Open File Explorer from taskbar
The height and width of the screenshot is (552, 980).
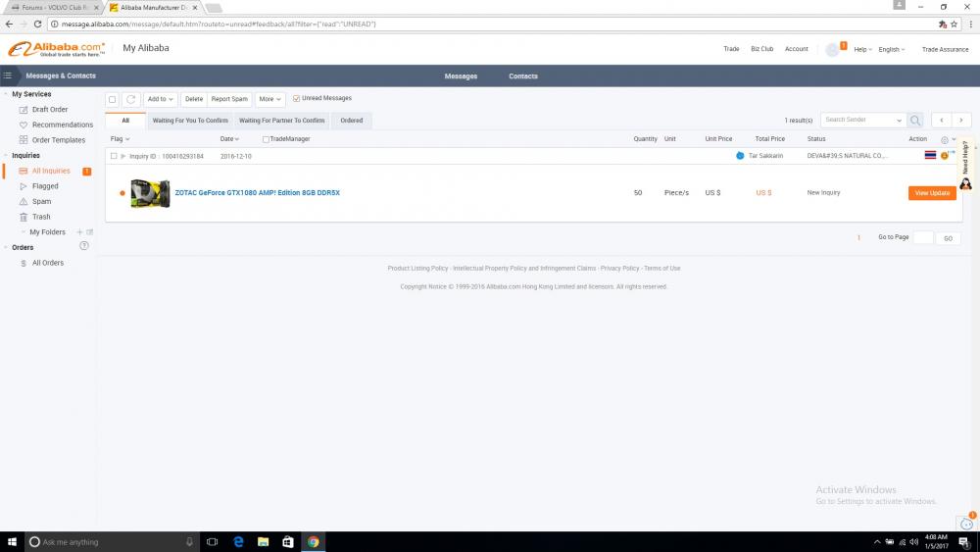coord(263,542)
